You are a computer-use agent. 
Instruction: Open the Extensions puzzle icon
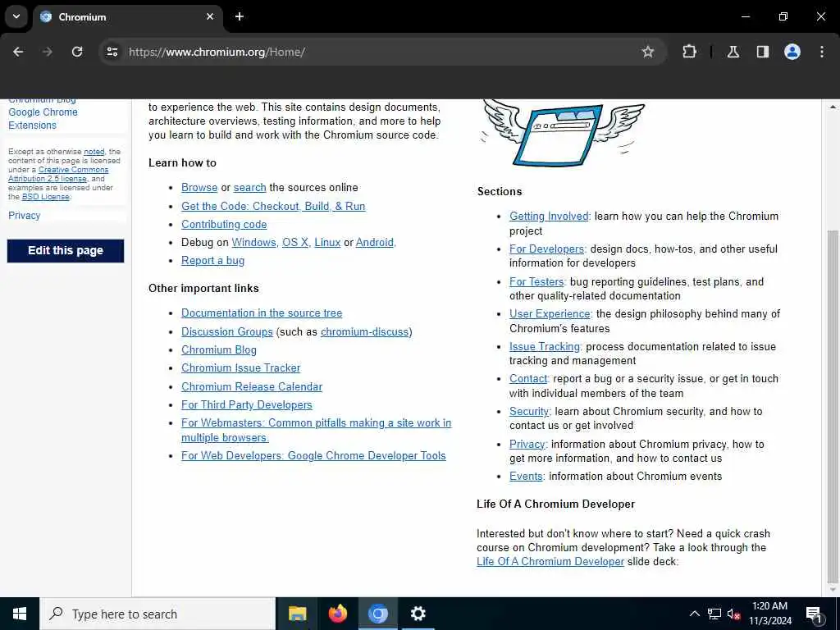pos(689,52)
